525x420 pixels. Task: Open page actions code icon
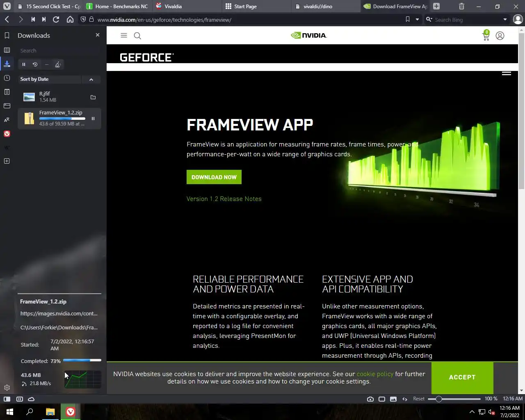[405, 399]
